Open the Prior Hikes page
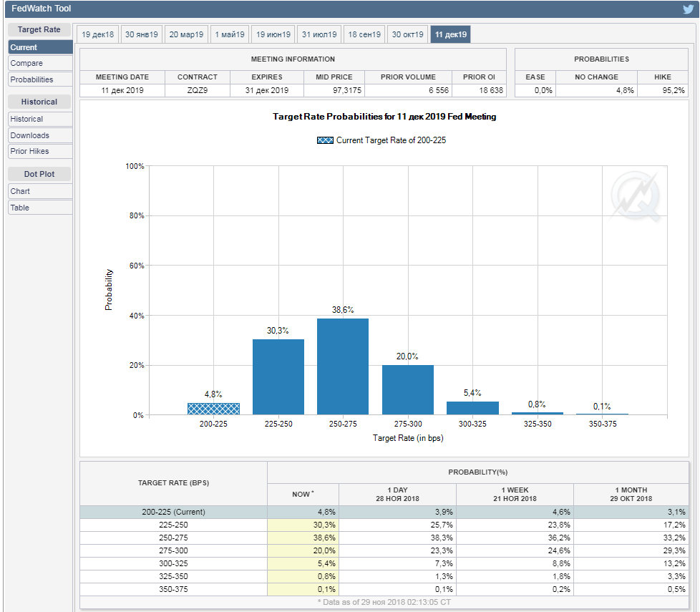 (x=40, y=151)
